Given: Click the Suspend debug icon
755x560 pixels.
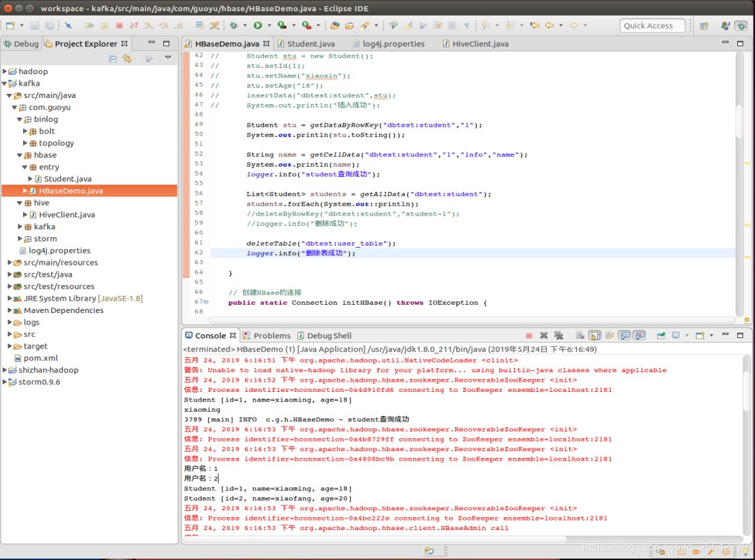Looking at the screenshot, I should click(104, 25).
